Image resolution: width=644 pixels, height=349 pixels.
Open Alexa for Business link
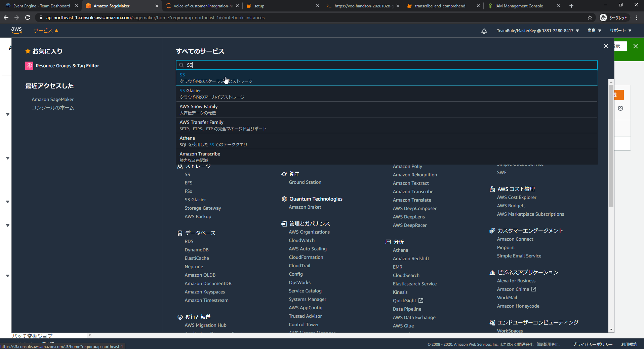coord(516,281)
